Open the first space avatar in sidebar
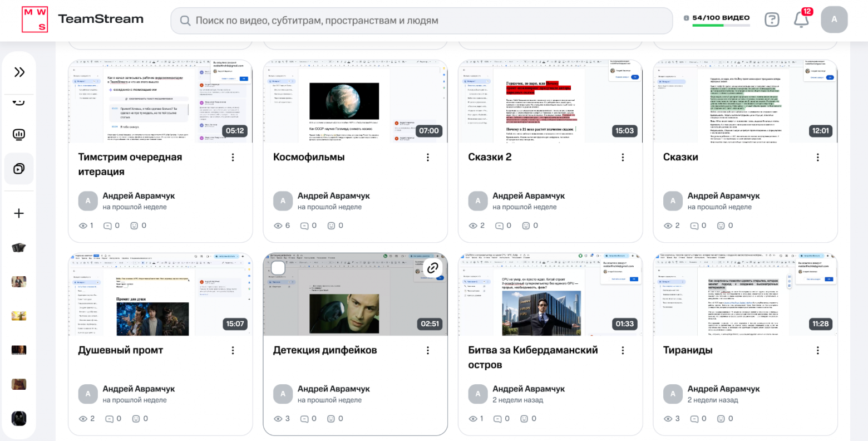Viewport: 868px width, 441px height. coord(19,248)
